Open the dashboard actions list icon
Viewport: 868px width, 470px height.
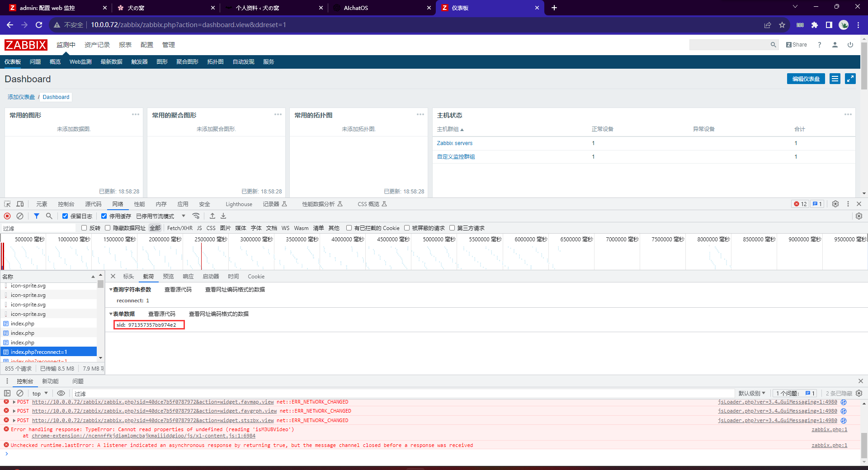(835, 79)
